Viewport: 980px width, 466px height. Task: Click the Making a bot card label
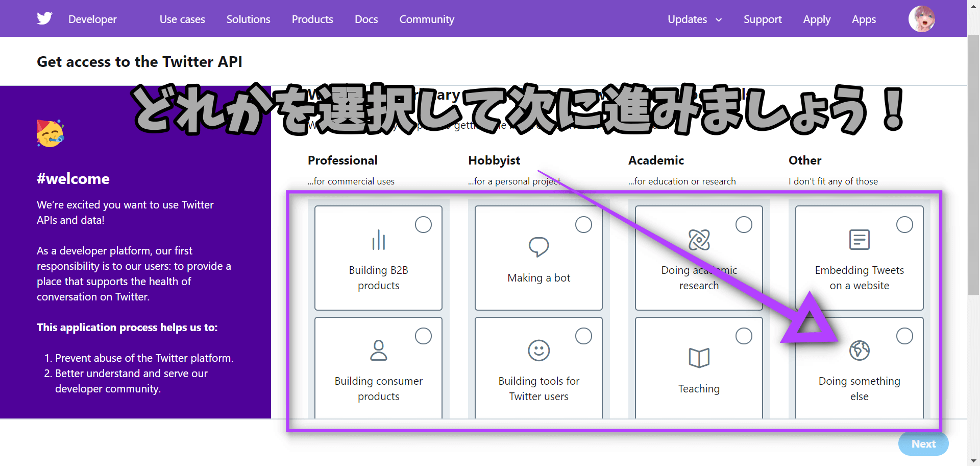[538, 277]
